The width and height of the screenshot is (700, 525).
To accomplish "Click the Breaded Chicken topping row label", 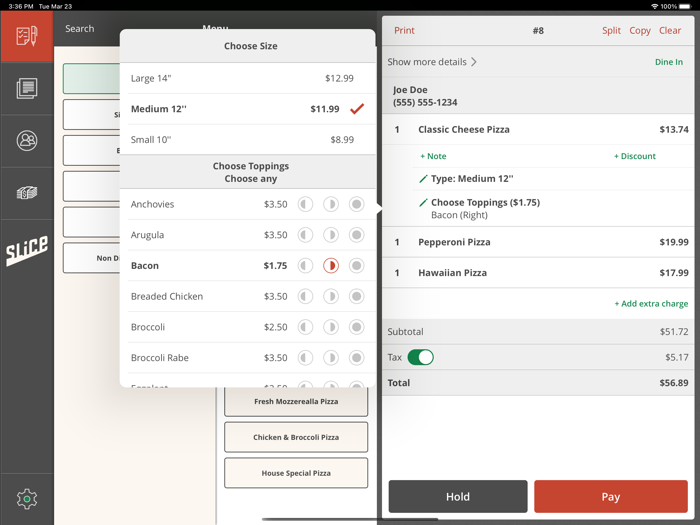I will click(x=167, y=296).
